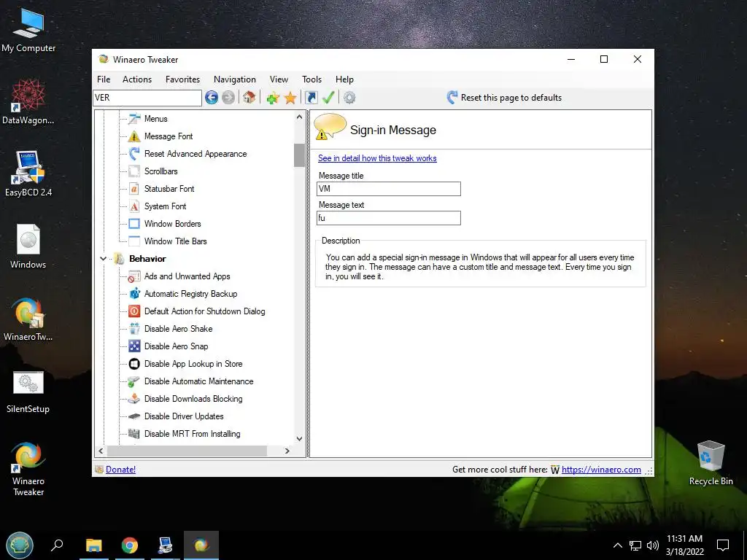Click the Disable Driver Updates icon

coord(134,416)
